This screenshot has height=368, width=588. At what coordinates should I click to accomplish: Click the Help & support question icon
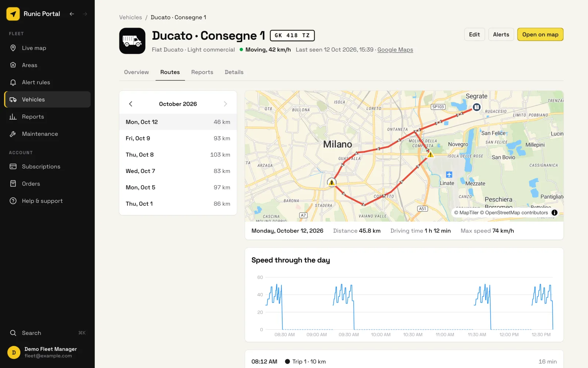13,201
